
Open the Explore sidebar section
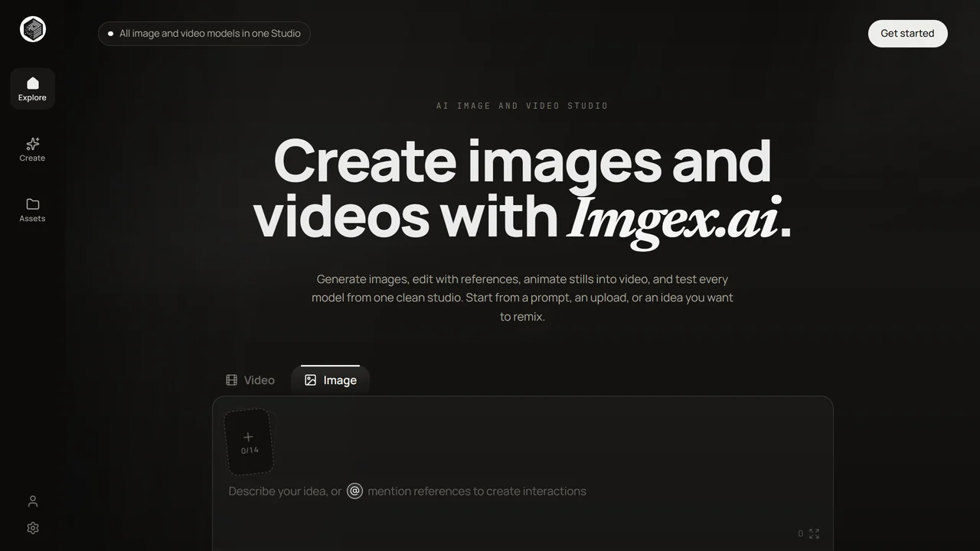(x=32, y=89)
